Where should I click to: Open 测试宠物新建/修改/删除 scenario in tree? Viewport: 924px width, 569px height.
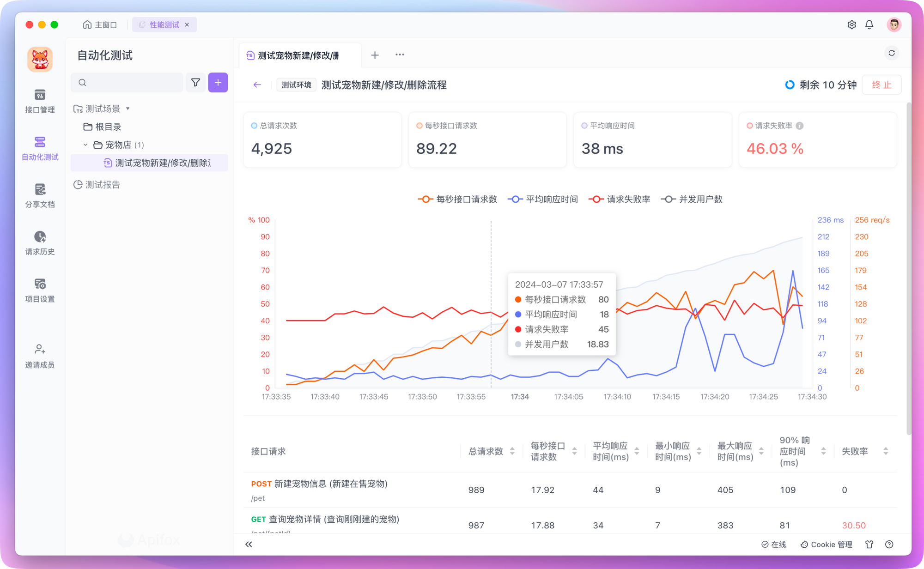tap(149, 163)
